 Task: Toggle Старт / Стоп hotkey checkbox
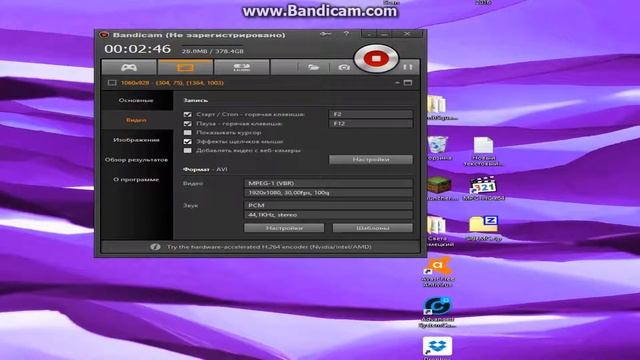[187, 114]
